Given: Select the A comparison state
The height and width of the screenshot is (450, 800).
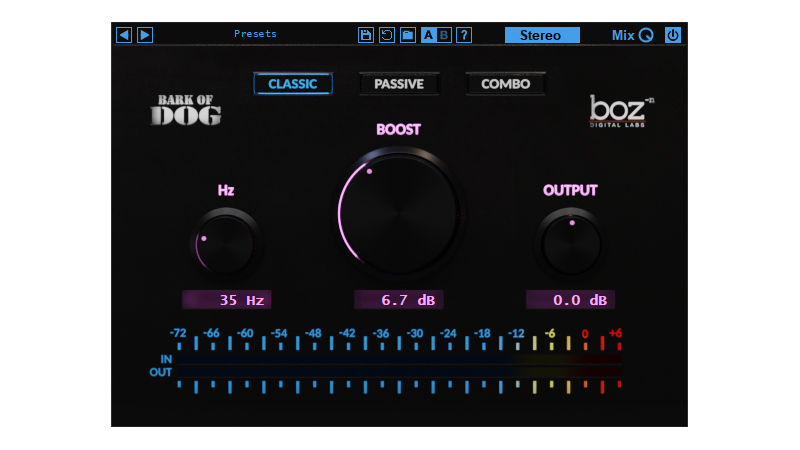Looking at the screenshot, I should click(429, 35).
